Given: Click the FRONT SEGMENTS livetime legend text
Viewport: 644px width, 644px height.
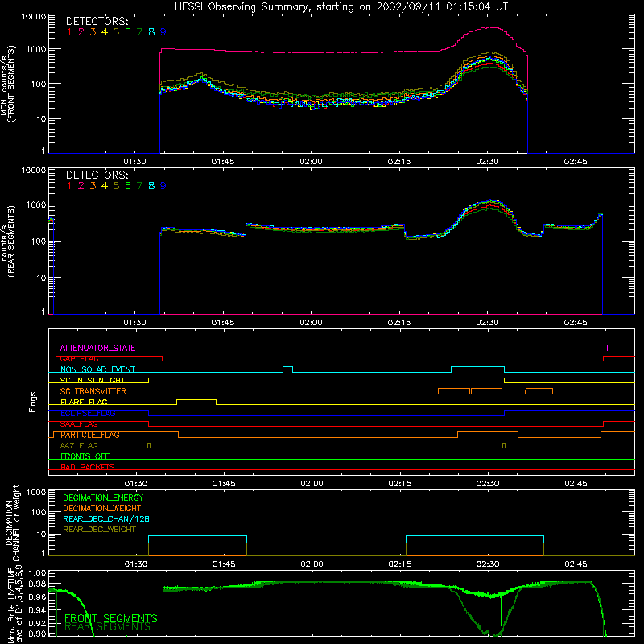Looking at the screenshot, I should 111,618.
